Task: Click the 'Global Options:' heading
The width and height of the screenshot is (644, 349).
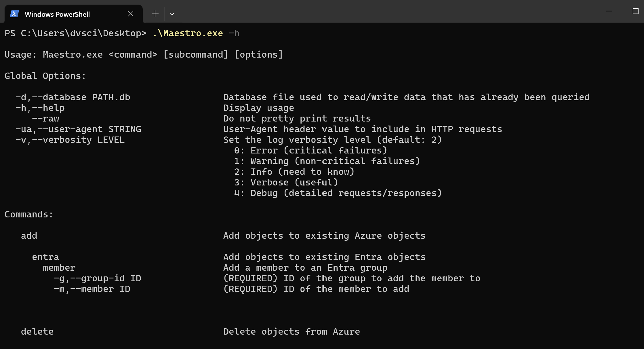Action: pyautogui.click(x=45, y=76)
